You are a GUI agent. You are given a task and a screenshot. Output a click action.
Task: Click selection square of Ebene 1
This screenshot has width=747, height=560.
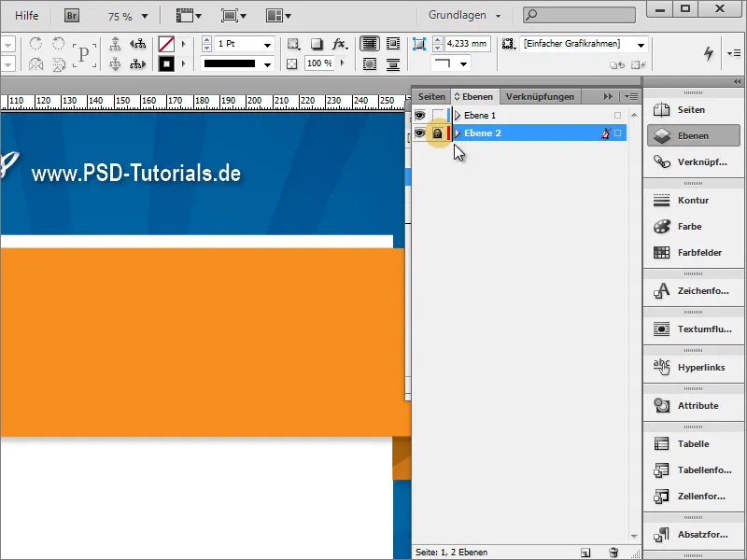click(618, 115)
